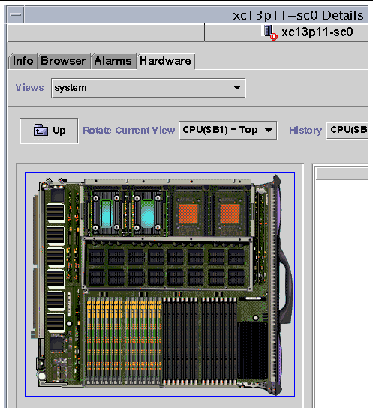Open the History dropdown

(347, 130)
